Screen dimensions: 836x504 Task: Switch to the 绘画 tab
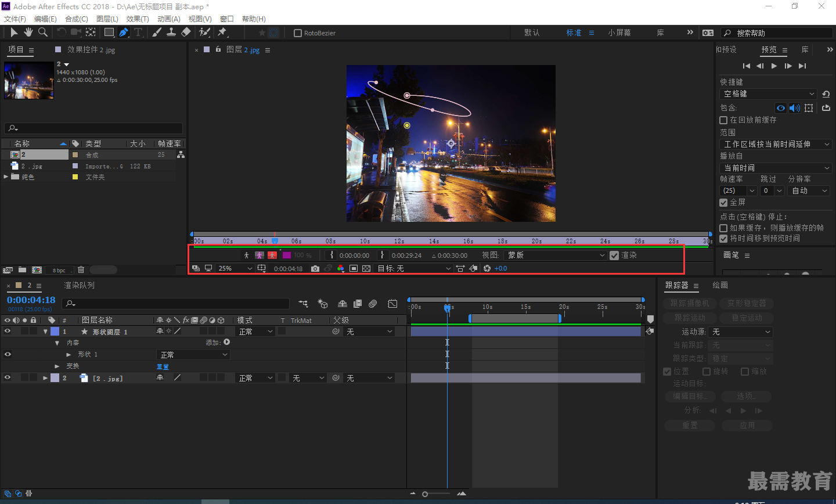[720, 285]
